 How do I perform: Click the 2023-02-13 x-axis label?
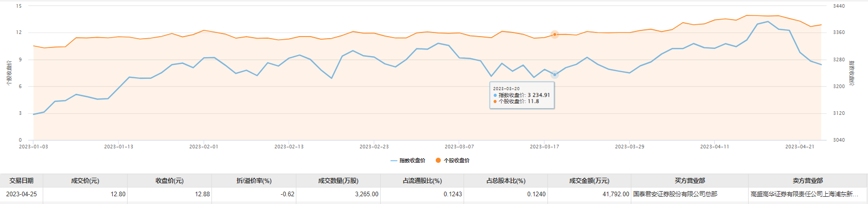coord(289,147)
